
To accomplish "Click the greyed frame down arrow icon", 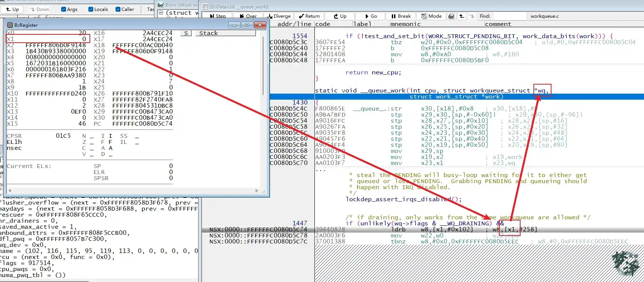I will pyautogui.click(x=472, y=16).
